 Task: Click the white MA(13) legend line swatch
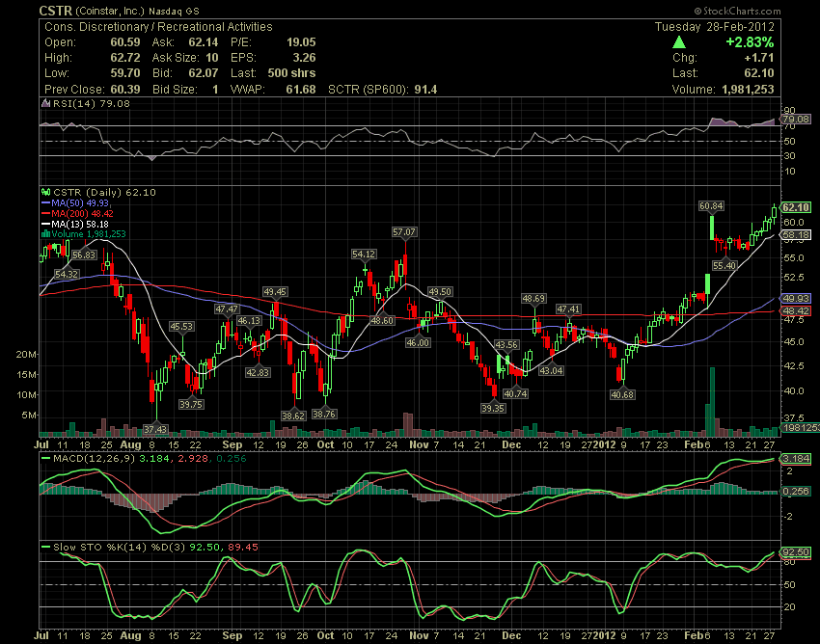46,224
